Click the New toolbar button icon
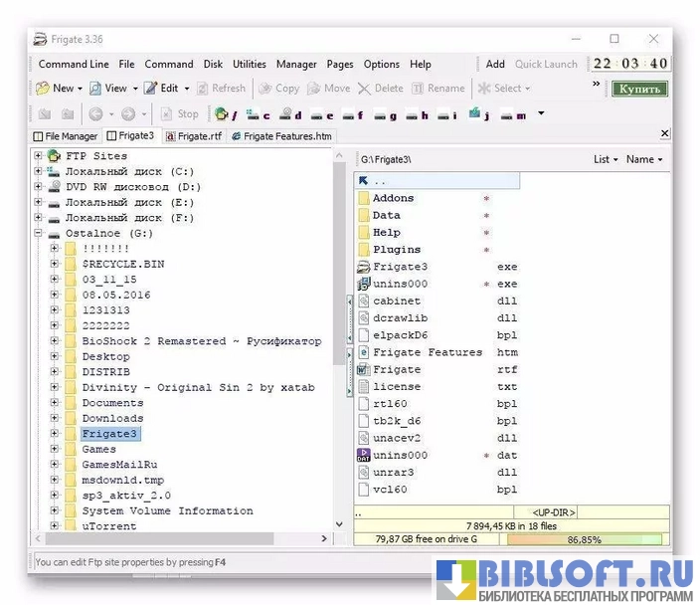Viewport: 700px width, 605px height. point(43,89)
